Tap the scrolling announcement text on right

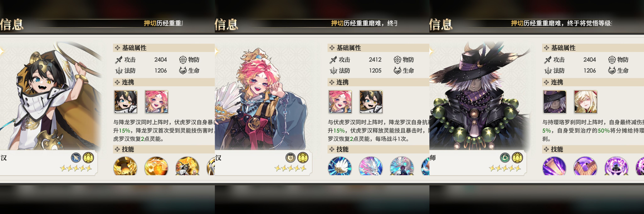coord(561,23)
